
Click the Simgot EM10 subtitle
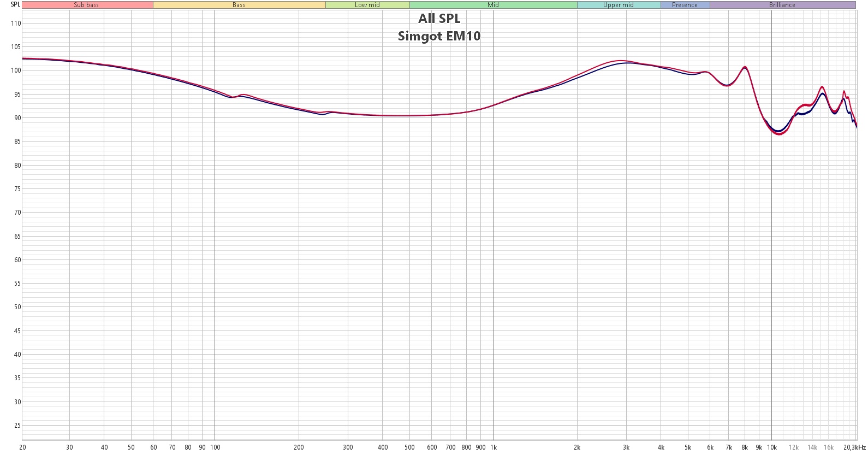pos(439,36)
